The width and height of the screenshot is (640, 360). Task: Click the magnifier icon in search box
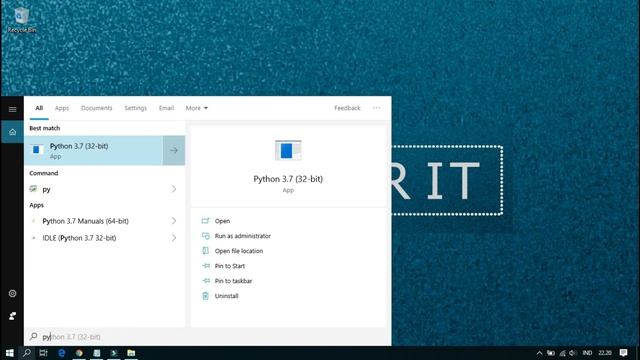pos(33,336)
